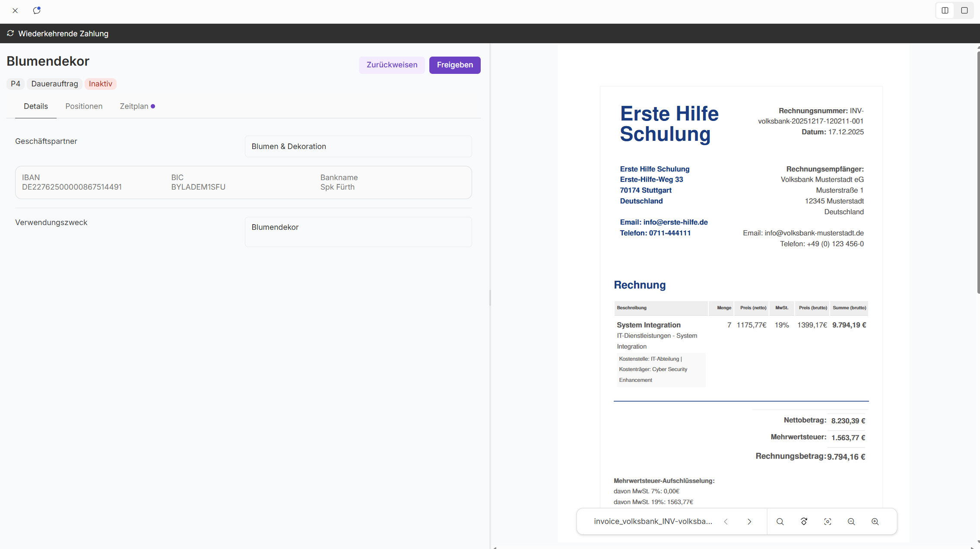Open the Zeitplan tab
Screen dimensions: 980x549
tap(134, 106)
